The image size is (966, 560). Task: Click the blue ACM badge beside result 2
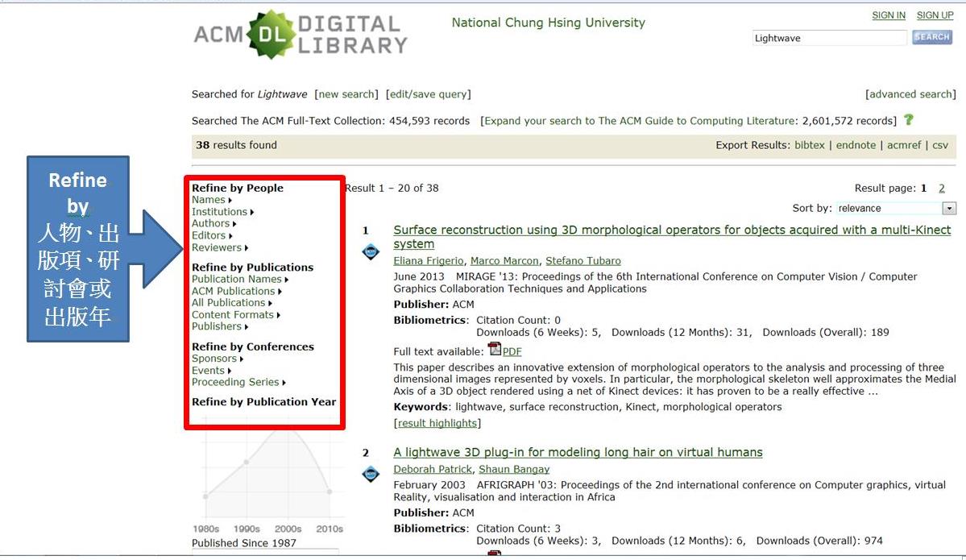371,474
